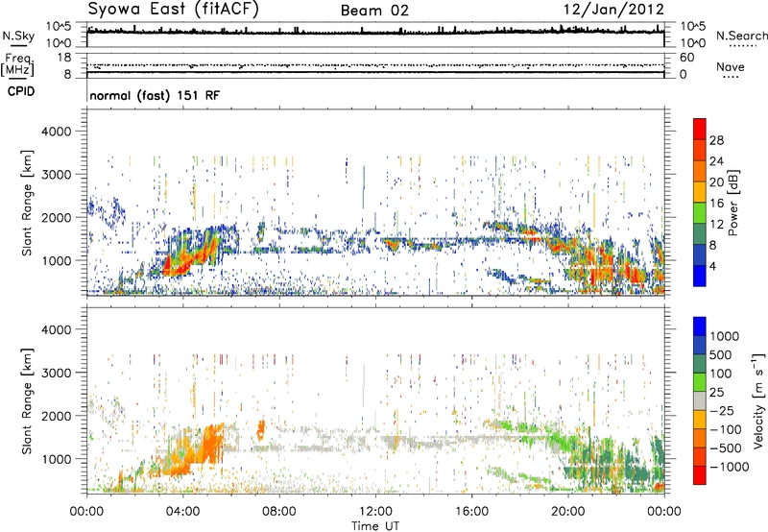The width and height of the screenshot is (768, 532).
Task: Click the 'Nave' legend label
Action: [731, 67]
